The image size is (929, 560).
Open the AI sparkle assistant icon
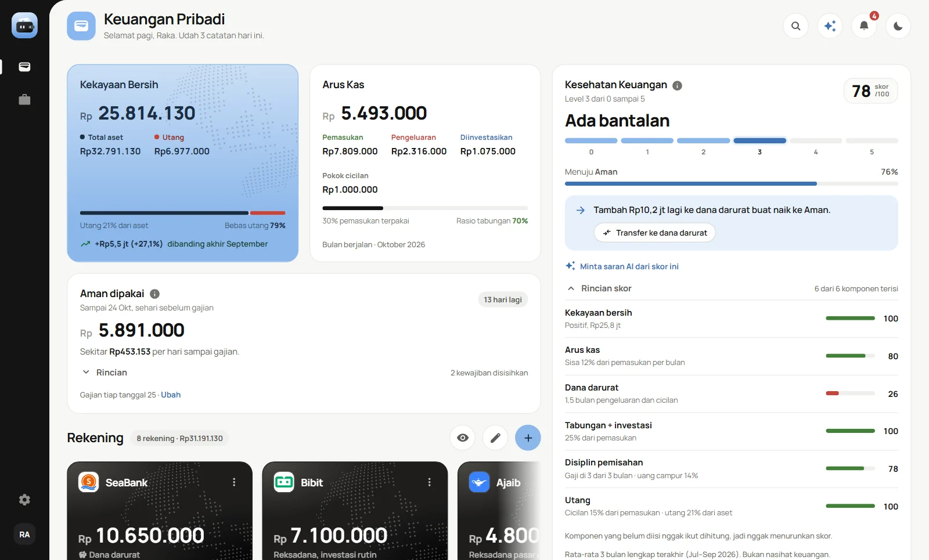pos(830,26)
